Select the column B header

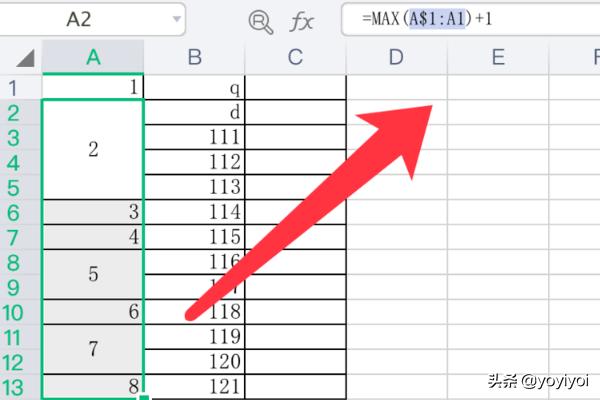tap(194, 58)
